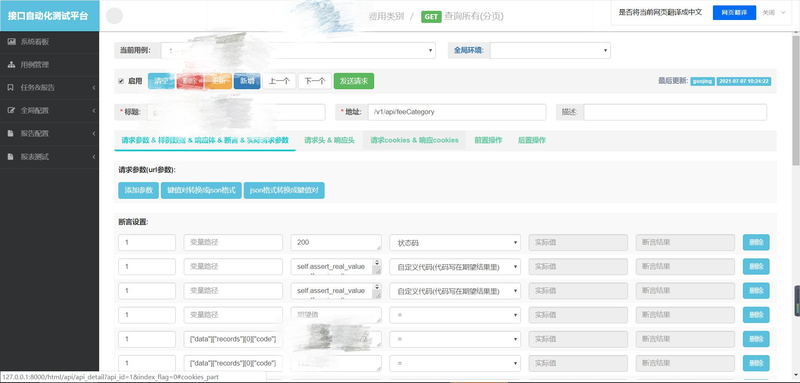Click the 断言设置: section label
The width and height of the screenshot is (800, 383).
(133, 222)
